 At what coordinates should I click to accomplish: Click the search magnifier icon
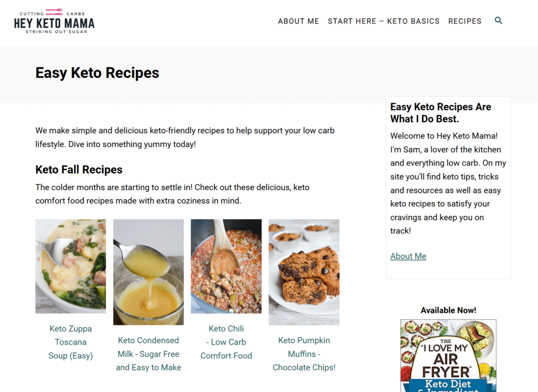coord(499,21)
